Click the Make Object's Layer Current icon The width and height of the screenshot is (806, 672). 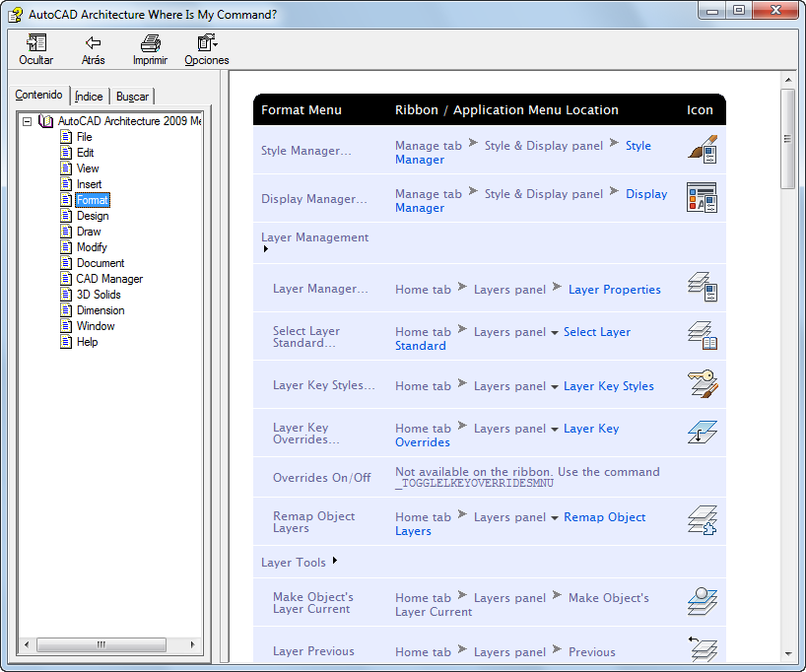point(703,601)
